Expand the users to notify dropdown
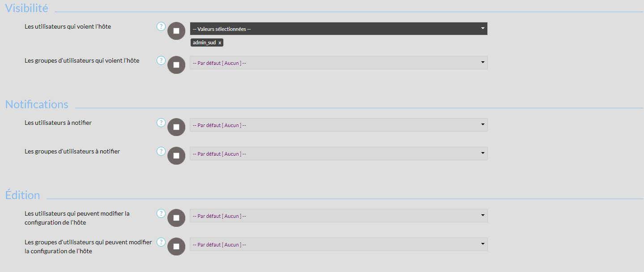This screenshot has height=272, width=644. point(338,125)
